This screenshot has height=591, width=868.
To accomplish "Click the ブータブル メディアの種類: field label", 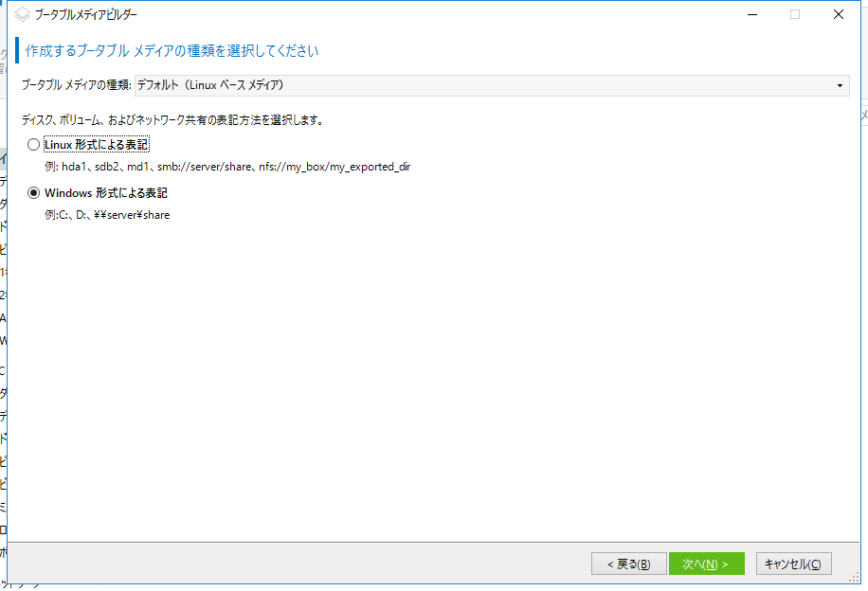I will click(x=76, y=85).
